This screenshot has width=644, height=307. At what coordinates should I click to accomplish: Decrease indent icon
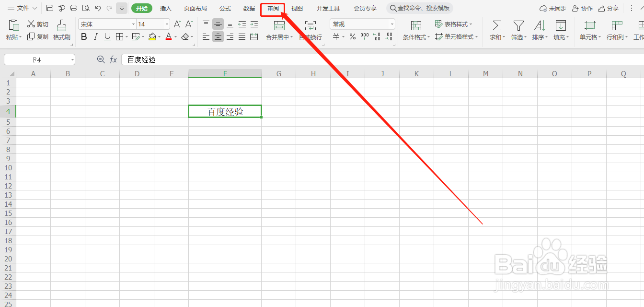pos(242,24)
